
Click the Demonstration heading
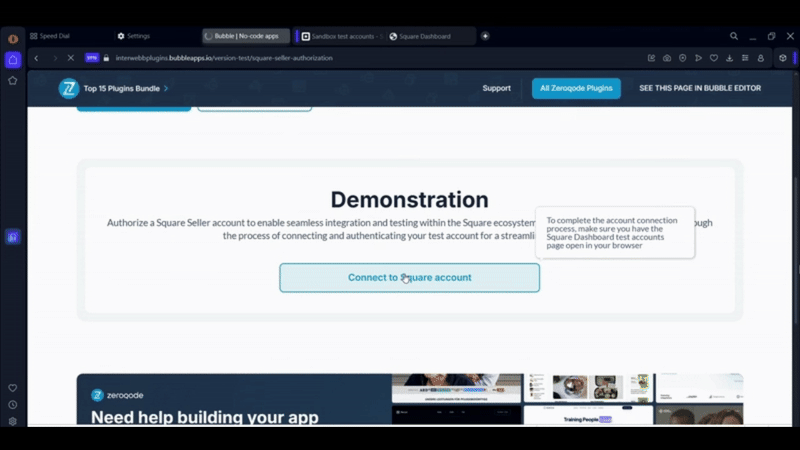pos(409,199)
